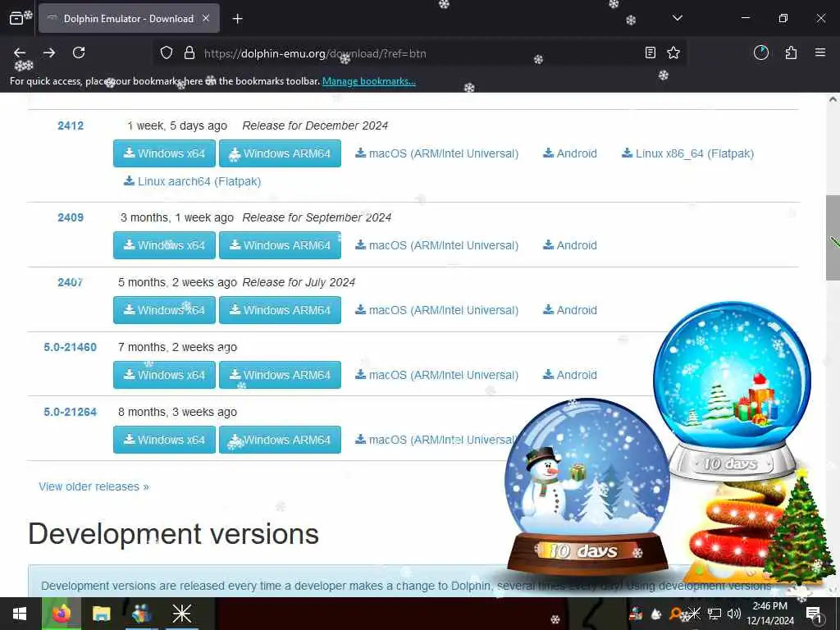Close the Dolphin Emulator - Download tab

[x=206, y=18]
